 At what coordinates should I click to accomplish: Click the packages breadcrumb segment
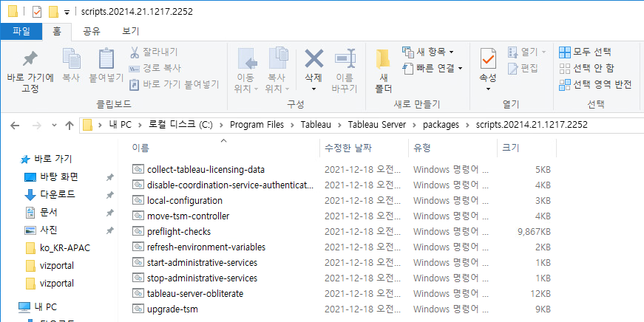click(441, 125)
